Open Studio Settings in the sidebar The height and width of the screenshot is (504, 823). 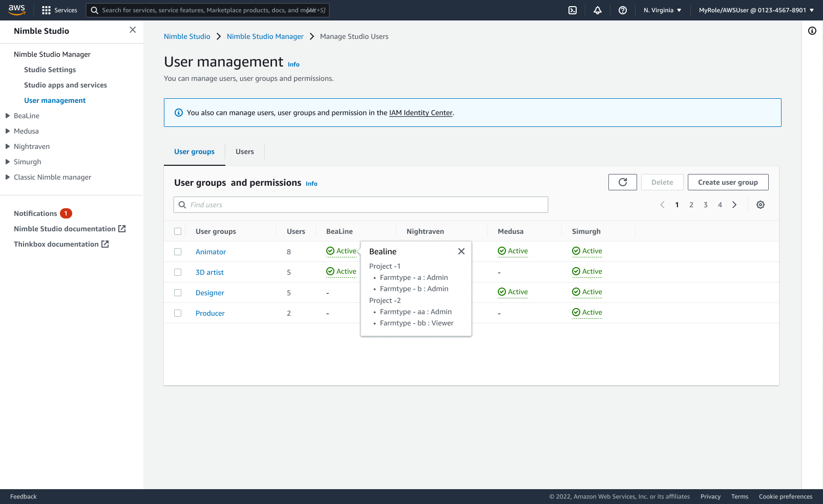[50, 70]
